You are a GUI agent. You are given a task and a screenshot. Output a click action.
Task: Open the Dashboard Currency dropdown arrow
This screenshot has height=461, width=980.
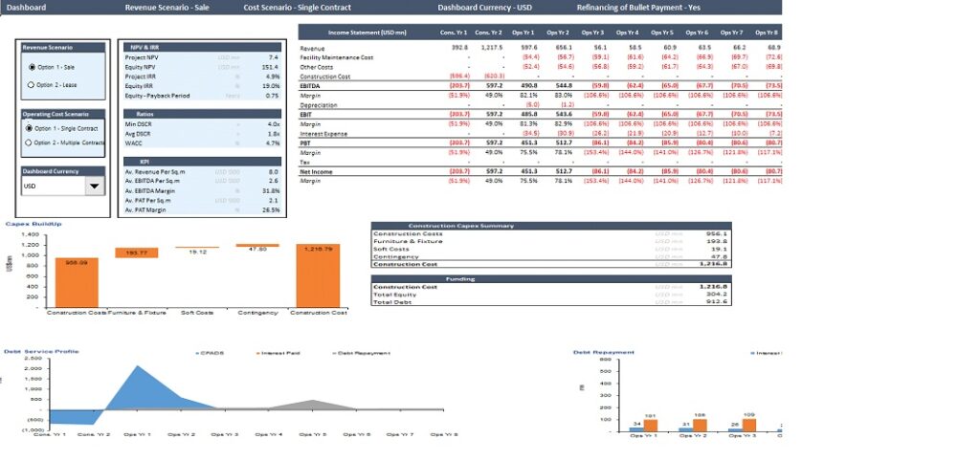click(x=95, y=187)
